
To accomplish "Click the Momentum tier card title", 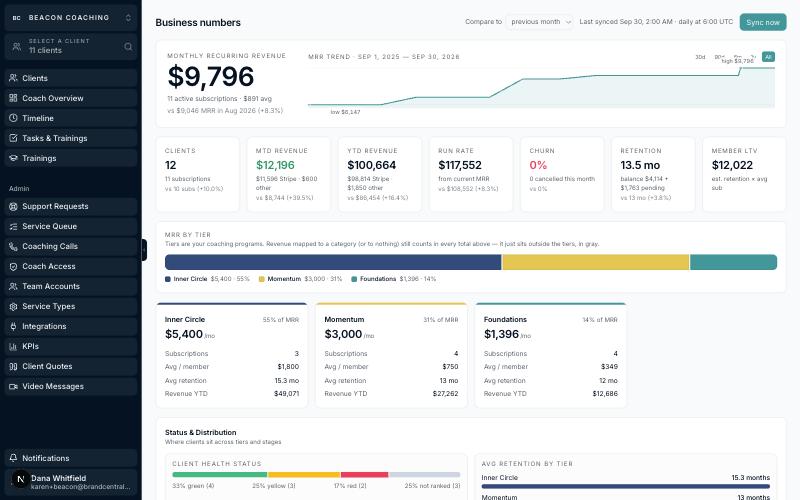I will click(x=344, y=319).
